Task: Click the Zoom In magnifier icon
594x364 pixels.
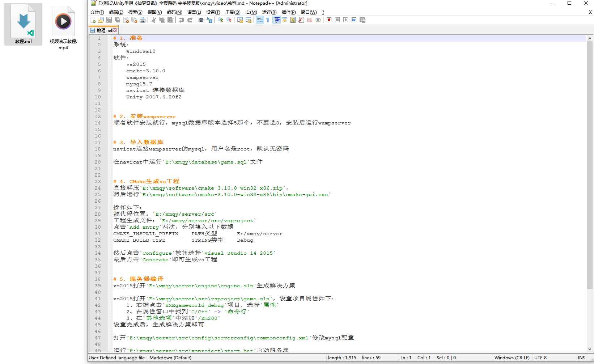Action: (x=220, y=20)
